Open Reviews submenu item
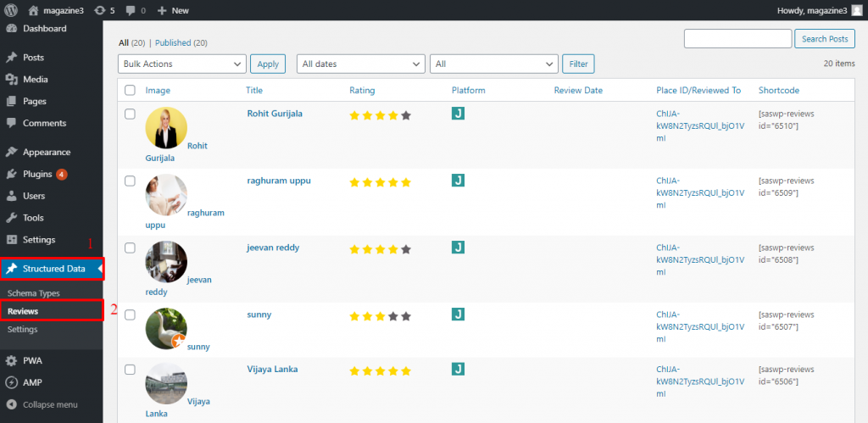868x423 pixels. tap(23, 311)
